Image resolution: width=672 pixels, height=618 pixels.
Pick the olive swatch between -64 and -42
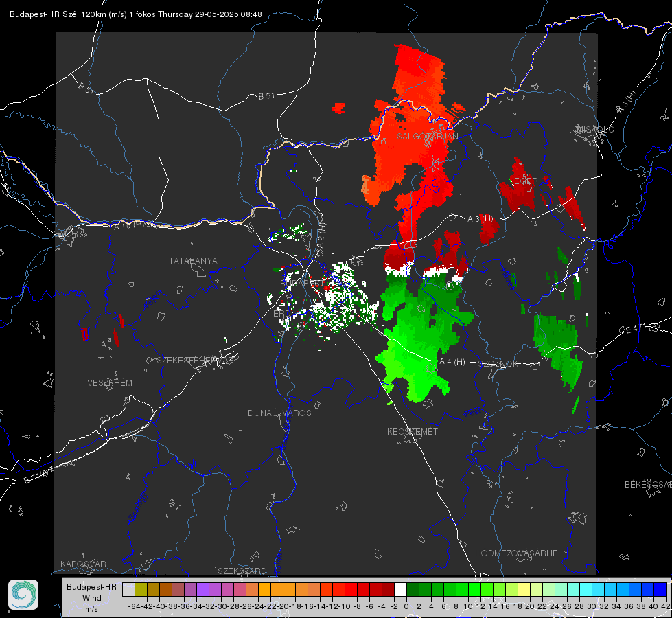(141, 589)
